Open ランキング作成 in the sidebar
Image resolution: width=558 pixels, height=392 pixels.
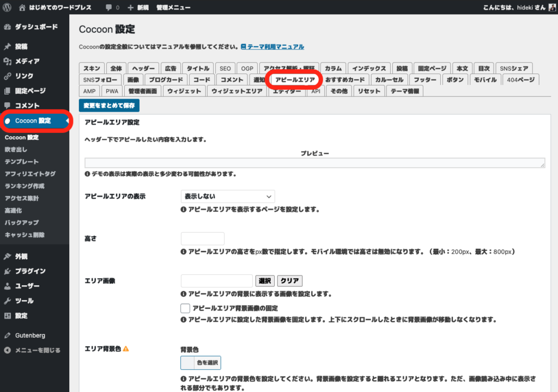25,186
